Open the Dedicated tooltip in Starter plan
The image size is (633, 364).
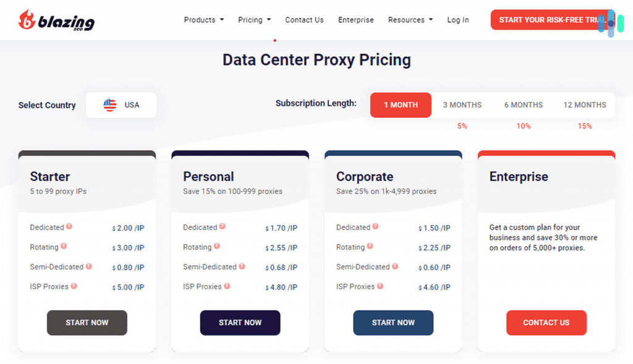[68, 227]
